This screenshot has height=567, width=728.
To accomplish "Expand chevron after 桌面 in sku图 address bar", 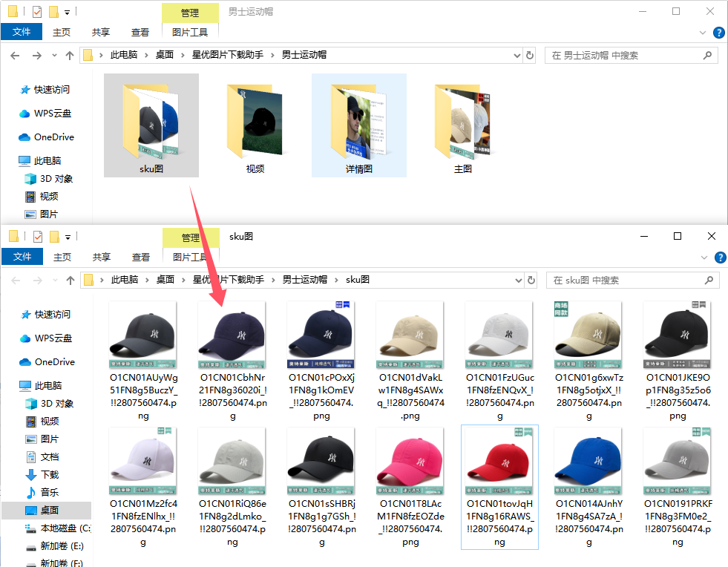I will (183, 280).
